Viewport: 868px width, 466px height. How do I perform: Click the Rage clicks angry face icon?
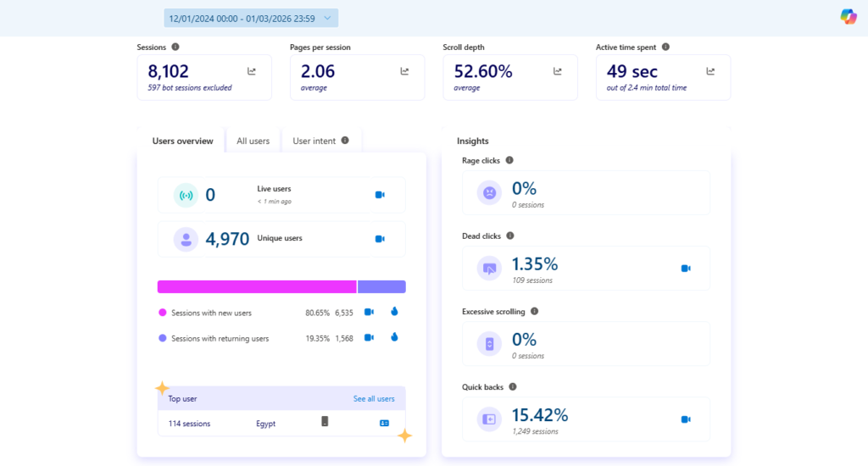[x=489, y=193]
